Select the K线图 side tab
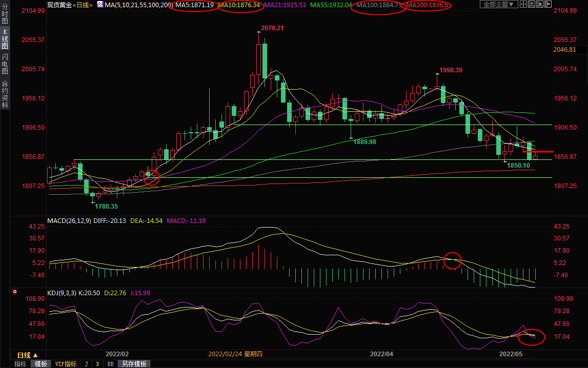Viewport: 588px width, 368px height. (5, 39)
